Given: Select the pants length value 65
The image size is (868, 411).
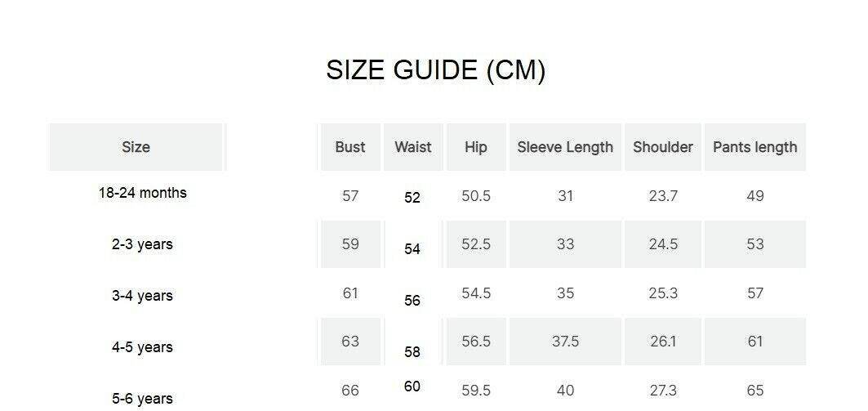Looking at the screenshot, I should coord(754,391).
